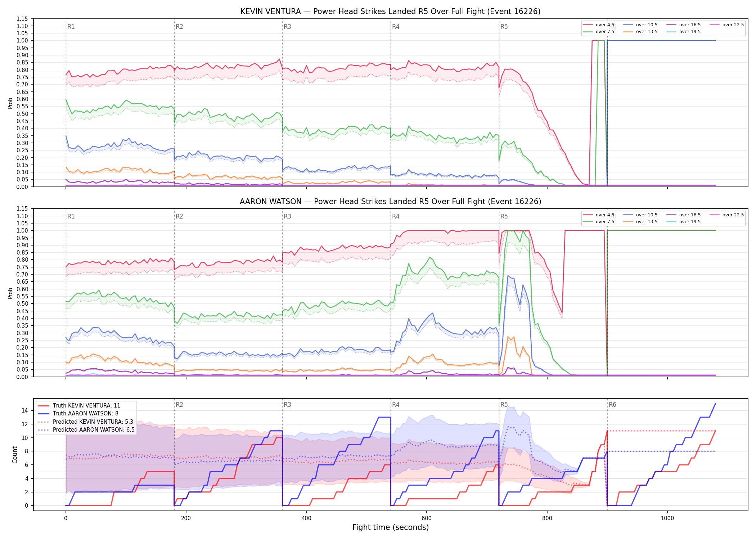
Task: Click R4 round marker in Aaron Watson chart
Action: point(396,216)
